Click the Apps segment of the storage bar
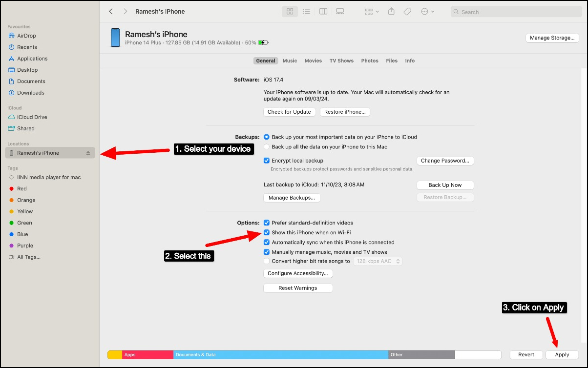 147,355
